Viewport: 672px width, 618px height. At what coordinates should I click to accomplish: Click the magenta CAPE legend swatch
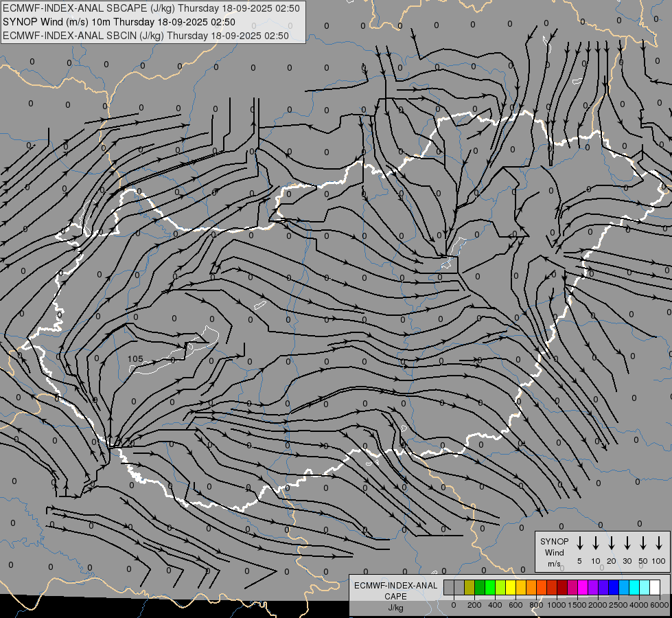[583, 587]
